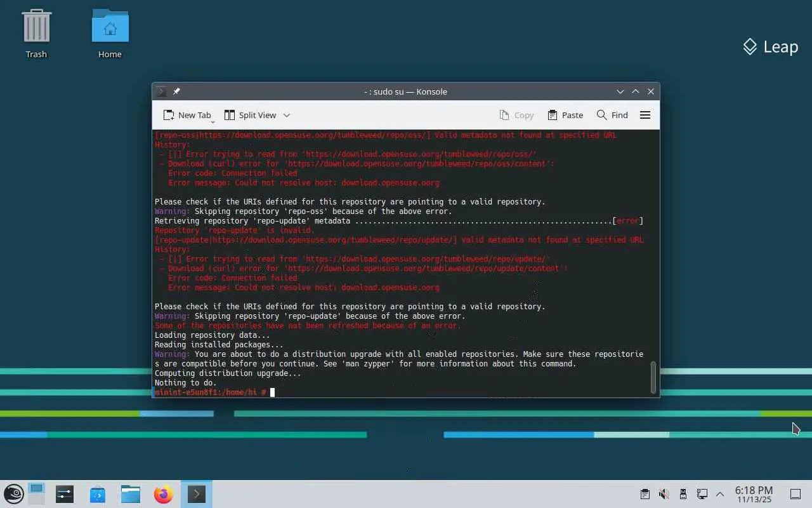Click the Copy toolbar button
Screen dimensions: 812x508
516,115
